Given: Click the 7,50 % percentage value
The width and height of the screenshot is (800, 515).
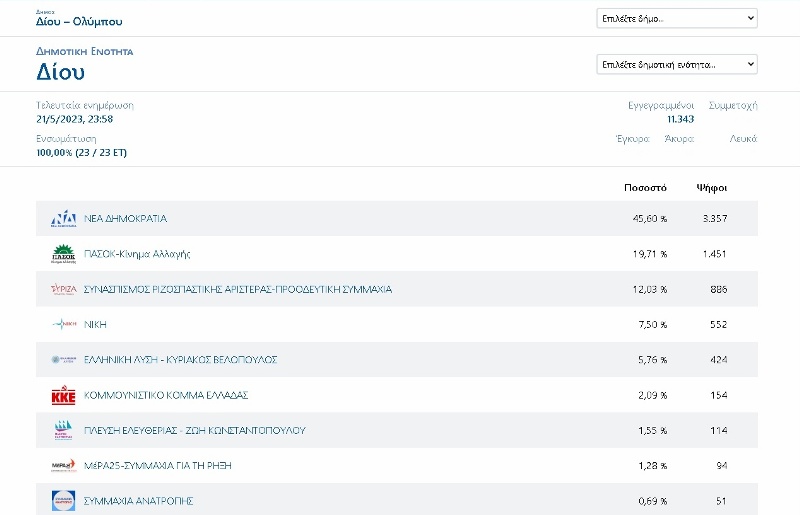Looking at the screenshot, I should [653, 325].
